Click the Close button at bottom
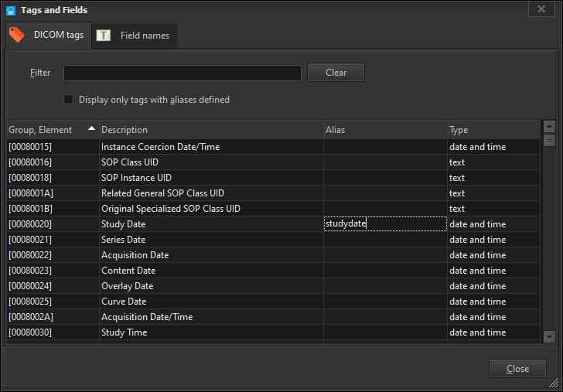Screen dimensions: 563x392 coord(517,369)
